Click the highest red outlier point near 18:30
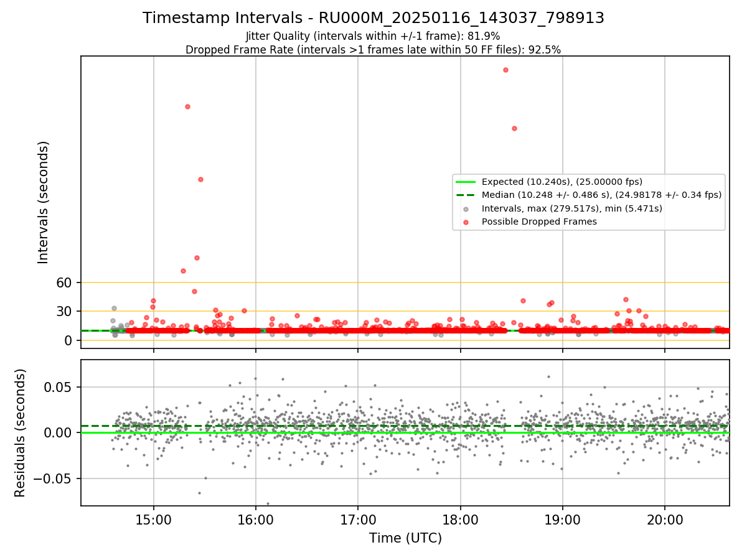The width and height of the screenshot is (747, 560). pyautogui.click(x=505, y=70)
